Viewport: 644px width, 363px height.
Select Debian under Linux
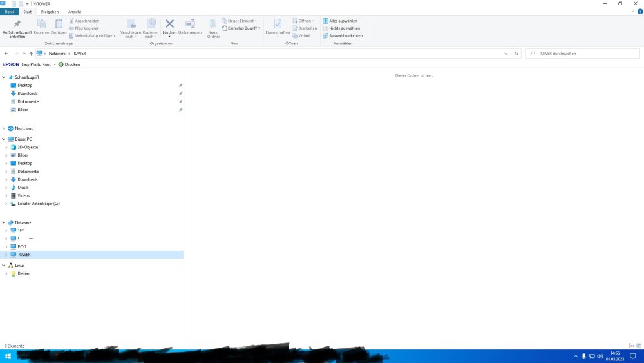point(23,273)
